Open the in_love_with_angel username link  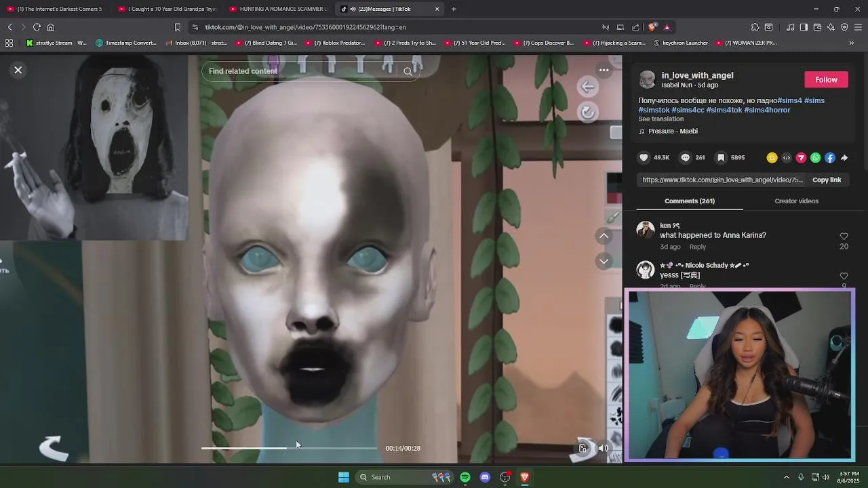tap(697, 75)
